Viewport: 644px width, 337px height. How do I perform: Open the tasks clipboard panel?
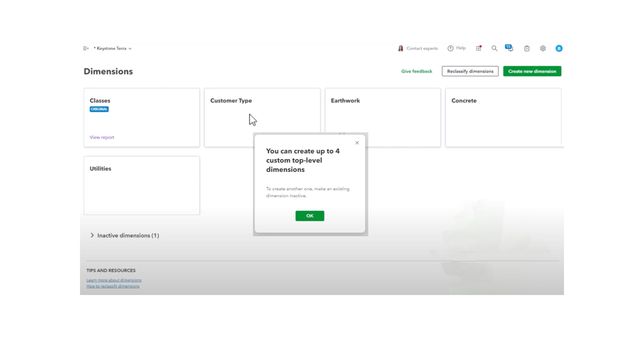tap(527, 48)
